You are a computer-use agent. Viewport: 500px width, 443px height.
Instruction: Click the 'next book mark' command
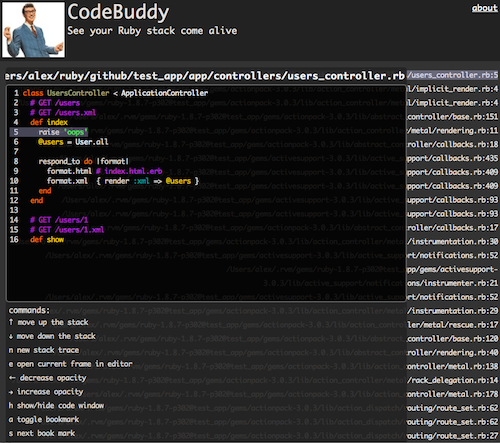click(42, 433)
